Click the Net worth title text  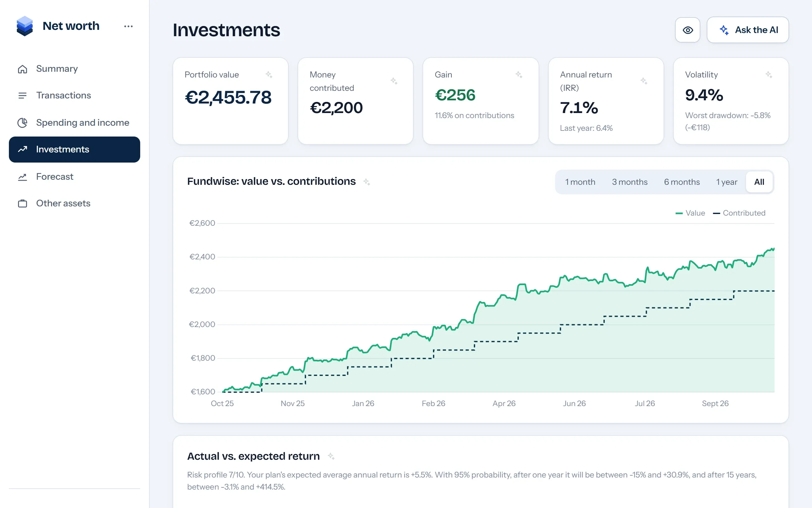(x=71, y=26)
